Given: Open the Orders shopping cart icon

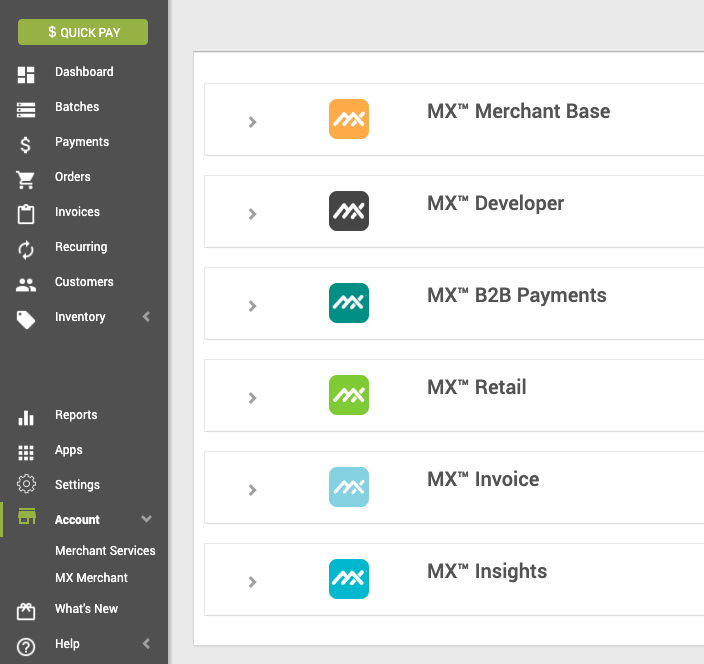Looking at the screenshot, I should pos(26,180).
